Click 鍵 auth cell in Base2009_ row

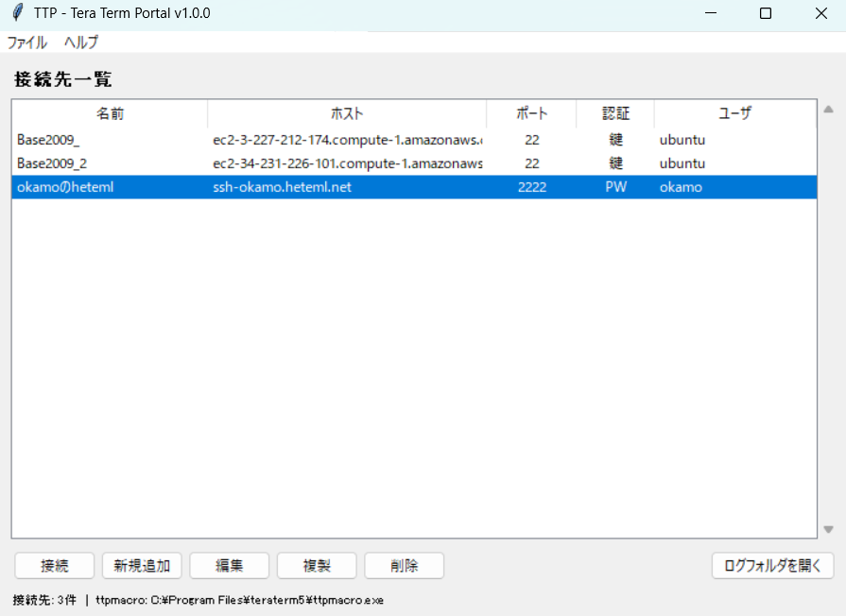click(615, 140)
